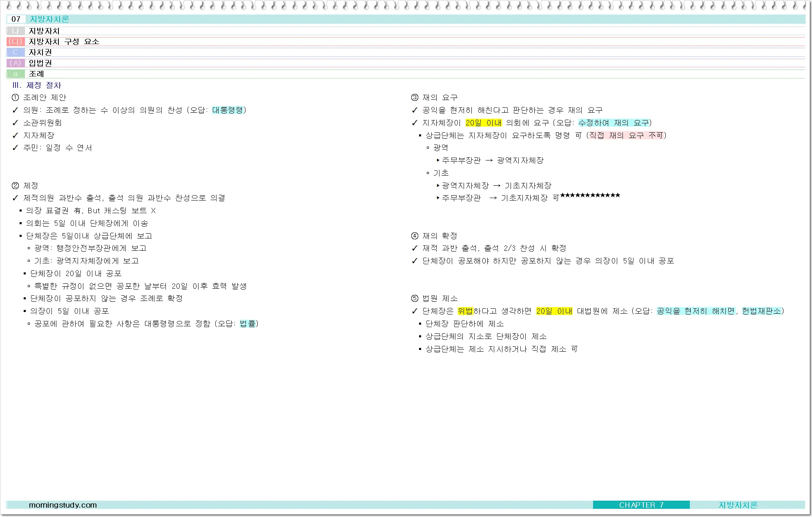Screen dimensions: 812x517
Task: Click the purple '(A)' level marker
Action: 16,63
